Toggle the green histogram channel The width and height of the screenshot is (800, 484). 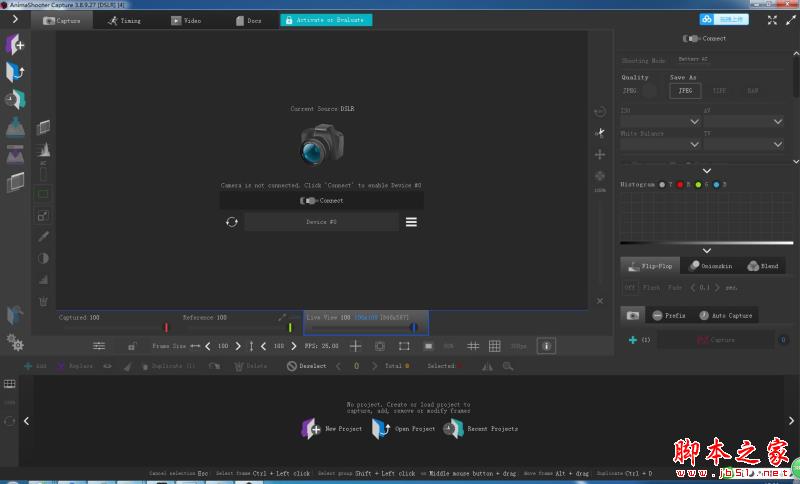tap(698, 185)
